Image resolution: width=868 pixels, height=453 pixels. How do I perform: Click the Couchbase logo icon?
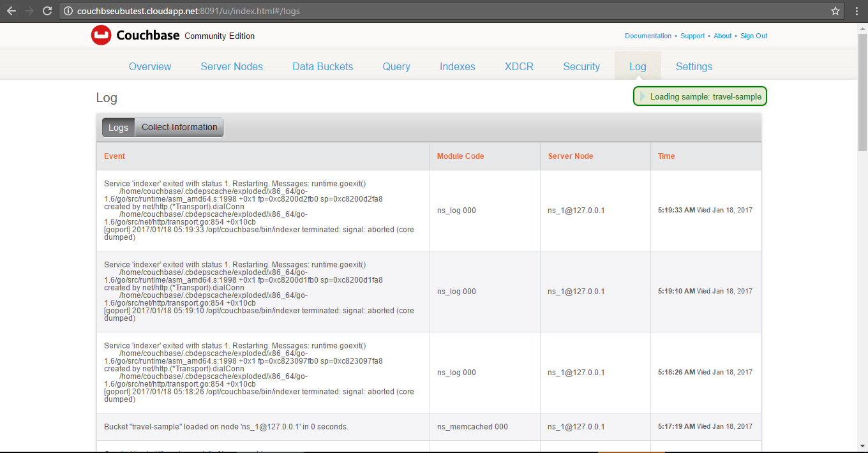click(101, 35)
